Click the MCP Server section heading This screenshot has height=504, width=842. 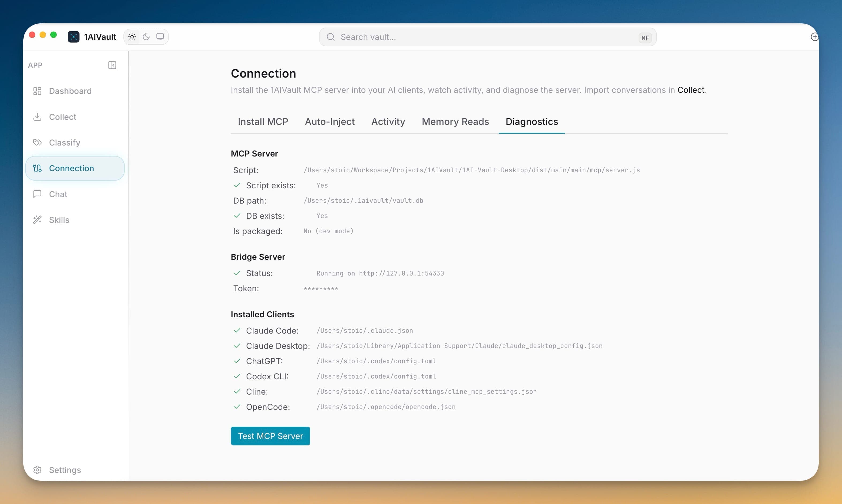254,154
